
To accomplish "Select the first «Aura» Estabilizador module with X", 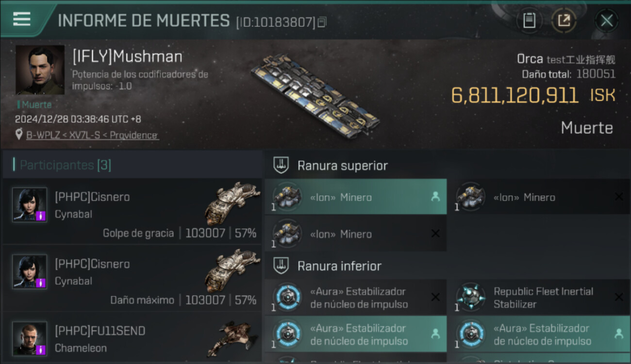I will 356,298.
